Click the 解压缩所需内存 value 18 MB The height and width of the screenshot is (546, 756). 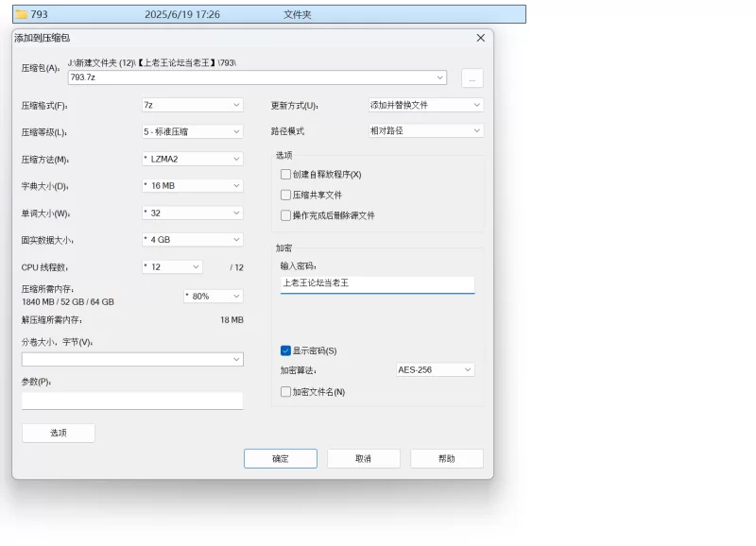click(232, 320)
